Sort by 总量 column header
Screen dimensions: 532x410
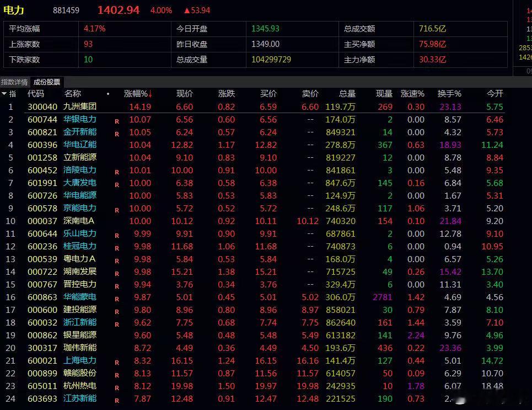[347, 94]
